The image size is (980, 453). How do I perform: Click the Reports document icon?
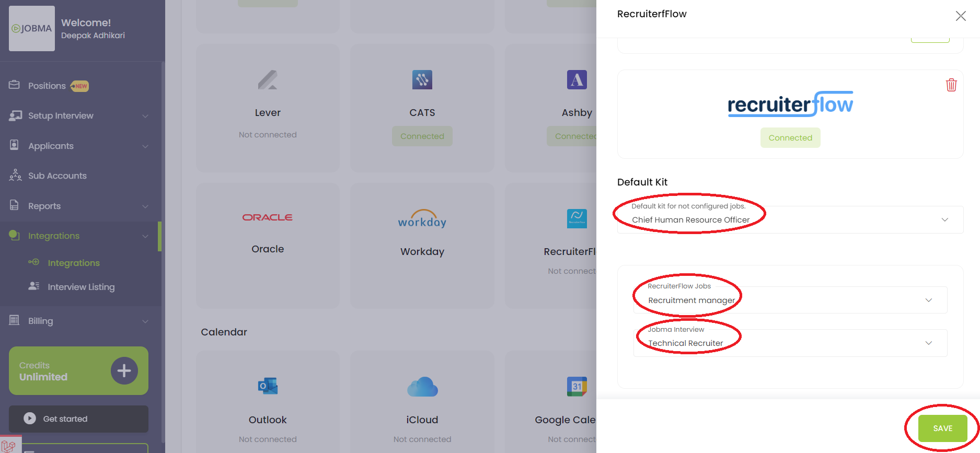tap(15, 205)
